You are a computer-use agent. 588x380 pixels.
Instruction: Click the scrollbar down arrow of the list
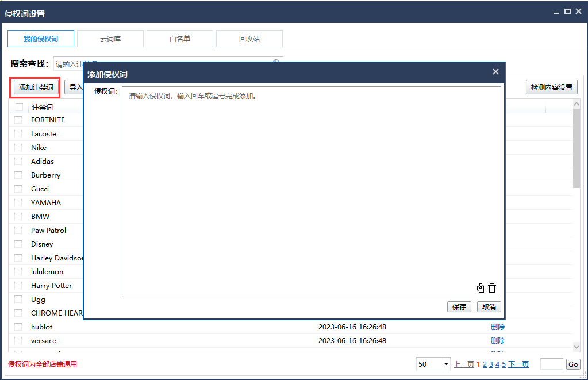point(577,347)
